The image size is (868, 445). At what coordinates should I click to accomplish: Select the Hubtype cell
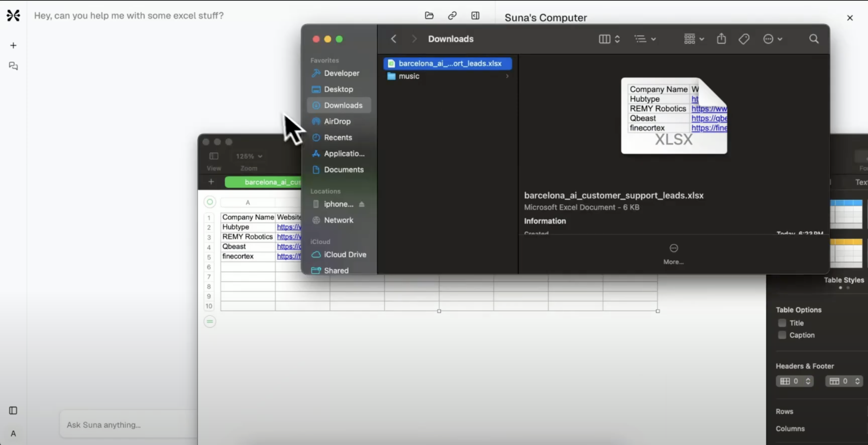tap(248, 227)
